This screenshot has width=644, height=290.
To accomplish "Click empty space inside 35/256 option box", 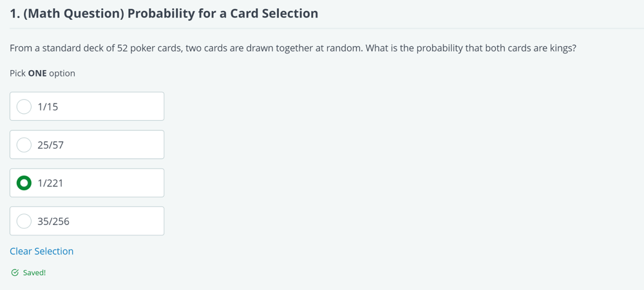I will click(115, 221).
